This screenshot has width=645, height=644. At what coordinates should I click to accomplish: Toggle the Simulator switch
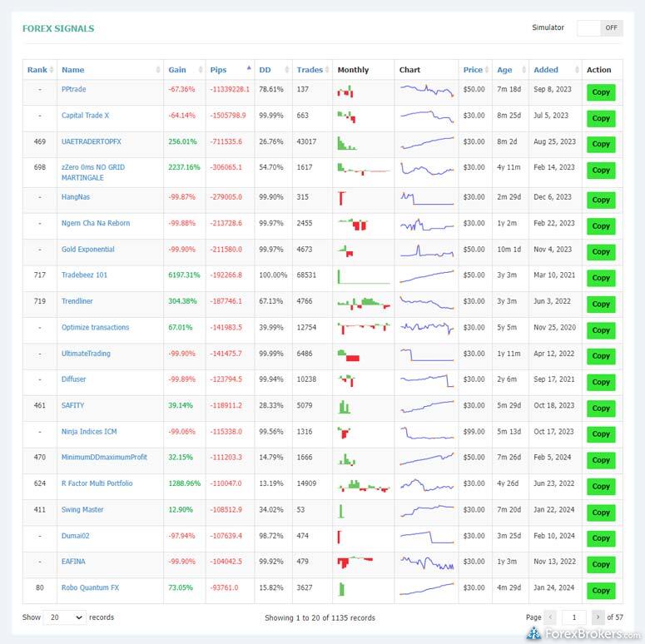(599, 27)
